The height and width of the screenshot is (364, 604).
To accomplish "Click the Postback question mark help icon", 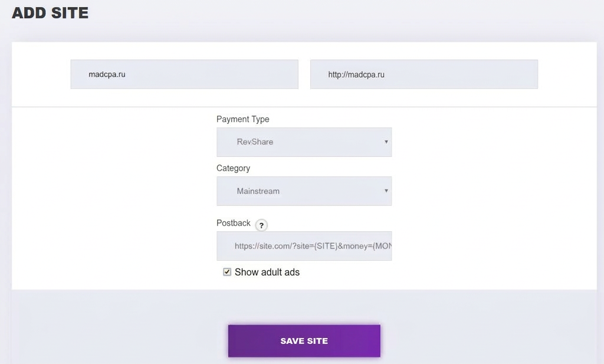I will [261, 225].
